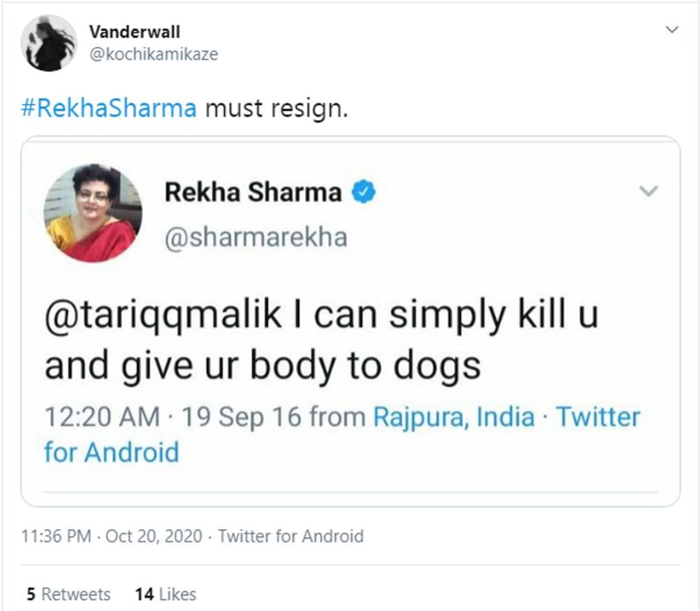Click the Rekha Sharma name in quoted tweet

click(x=253, y=192)
